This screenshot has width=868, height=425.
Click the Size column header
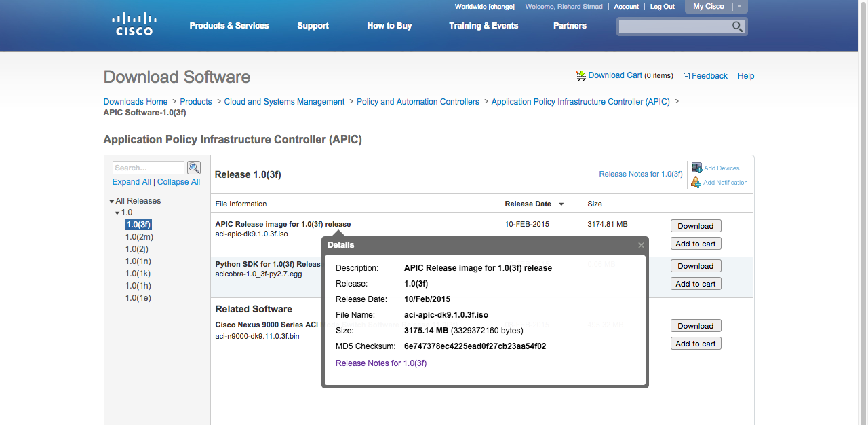[595, 204]
